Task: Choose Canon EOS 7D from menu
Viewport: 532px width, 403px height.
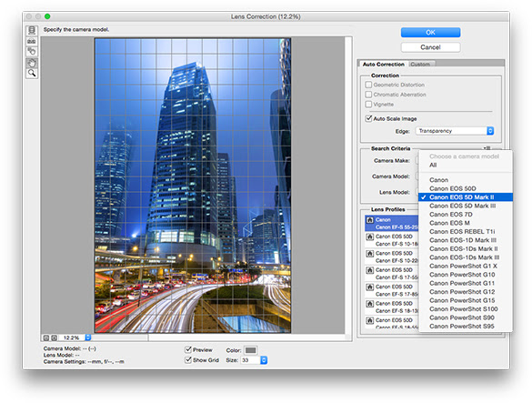Action: click(466, 214)
